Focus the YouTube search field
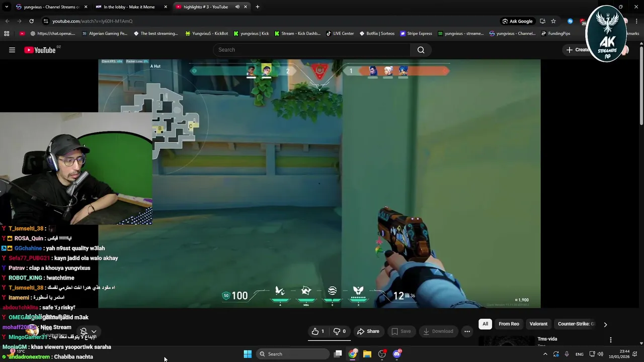Viewport: 644px width, 362px height. coord(312,50)
